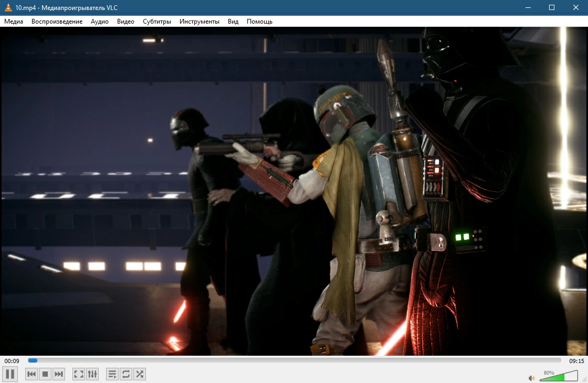Open the Медиа menu
The height and width of the screenshot is (383, 588).
coord(14,22)
